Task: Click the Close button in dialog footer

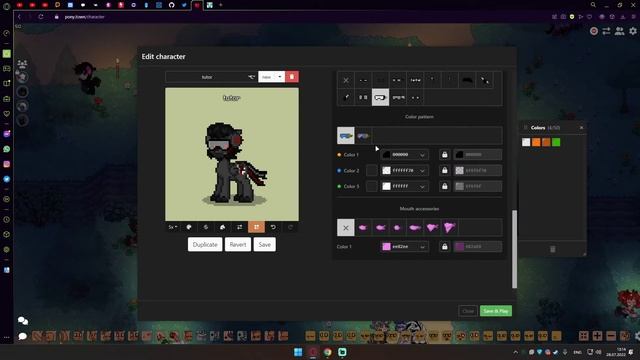Action: click(x=468, y=311)
